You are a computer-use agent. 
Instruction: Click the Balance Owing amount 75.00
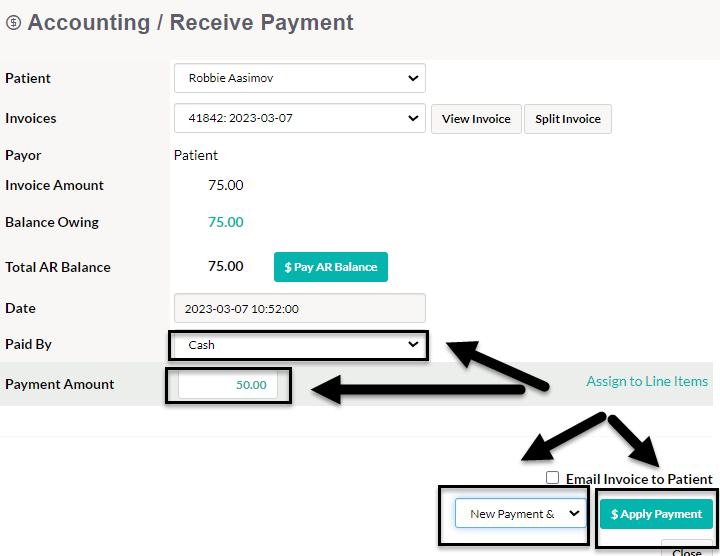click(x=225, y=222)
